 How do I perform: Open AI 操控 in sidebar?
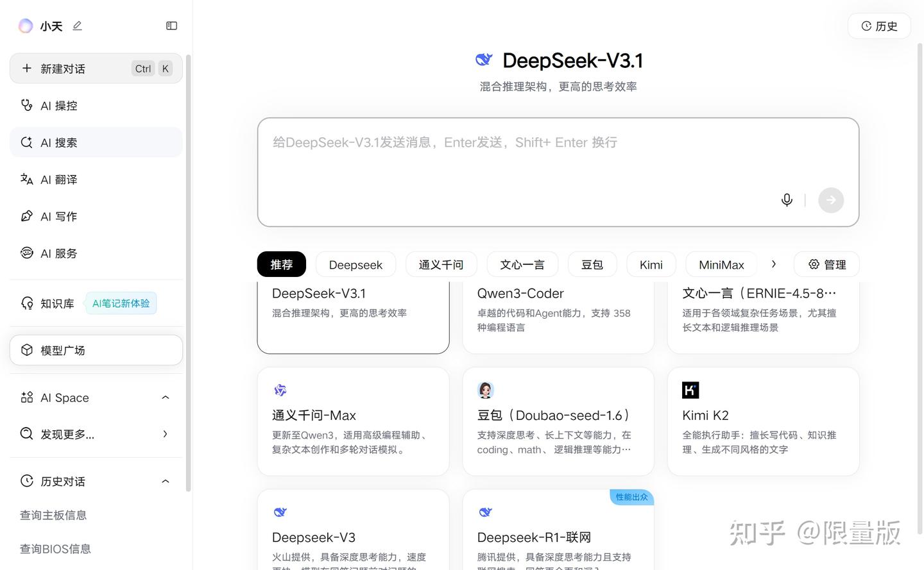coord(96,106)
